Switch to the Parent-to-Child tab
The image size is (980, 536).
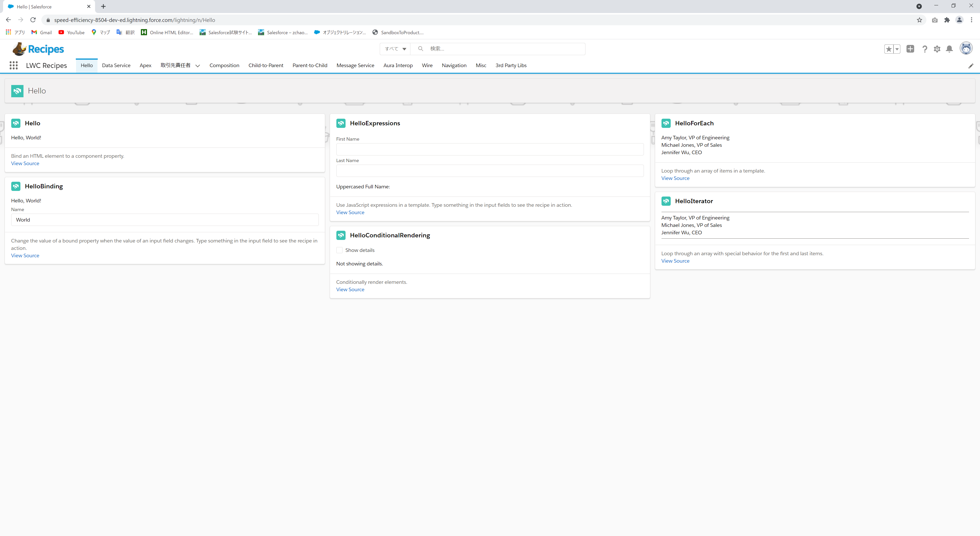(310, 65)
